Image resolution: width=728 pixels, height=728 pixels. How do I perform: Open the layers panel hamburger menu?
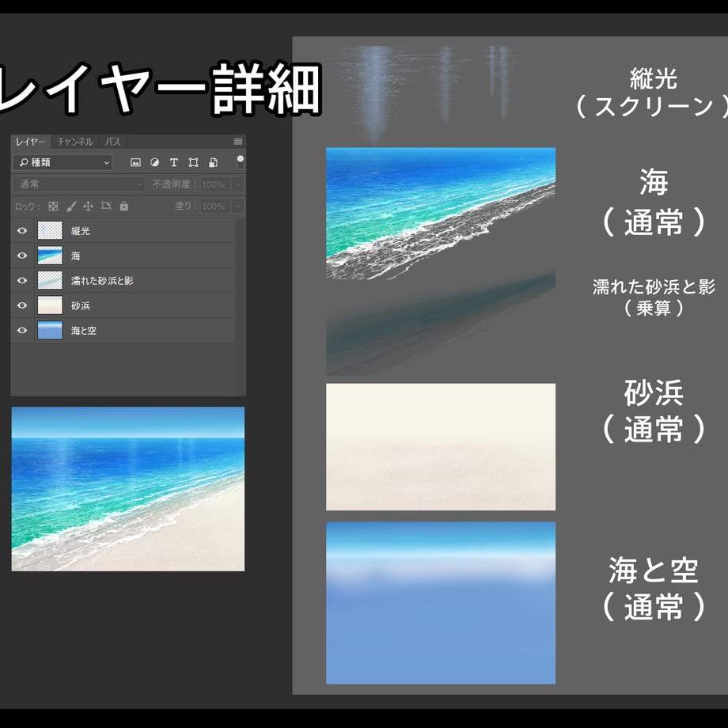point(238,141)
